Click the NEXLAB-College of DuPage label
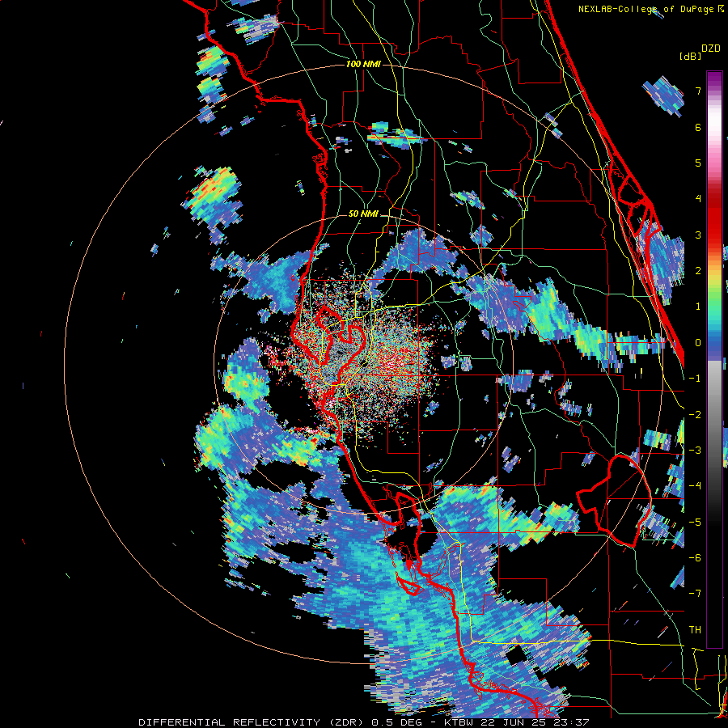Viewport: 728px width, 728px height. 650,9
